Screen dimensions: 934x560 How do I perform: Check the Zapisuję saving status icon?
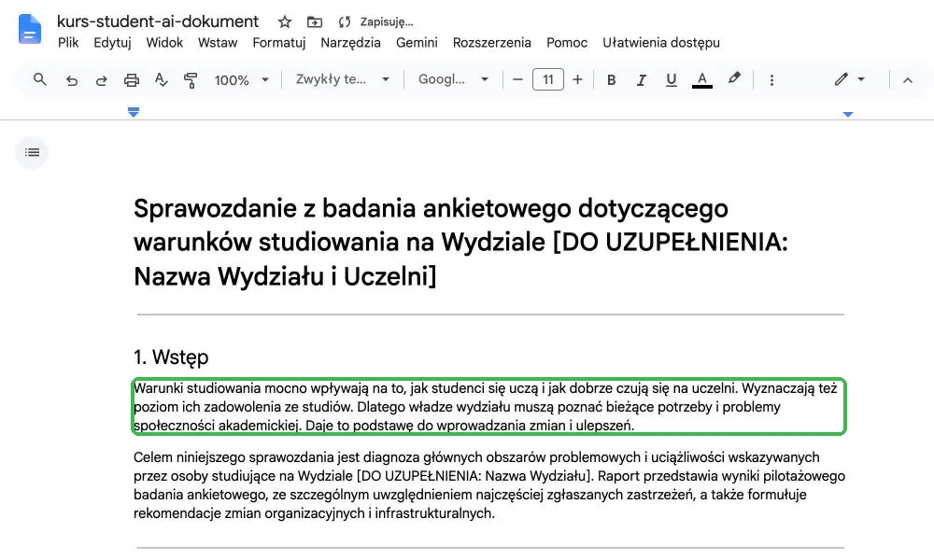pyautogui.click(x=345, y=22)
